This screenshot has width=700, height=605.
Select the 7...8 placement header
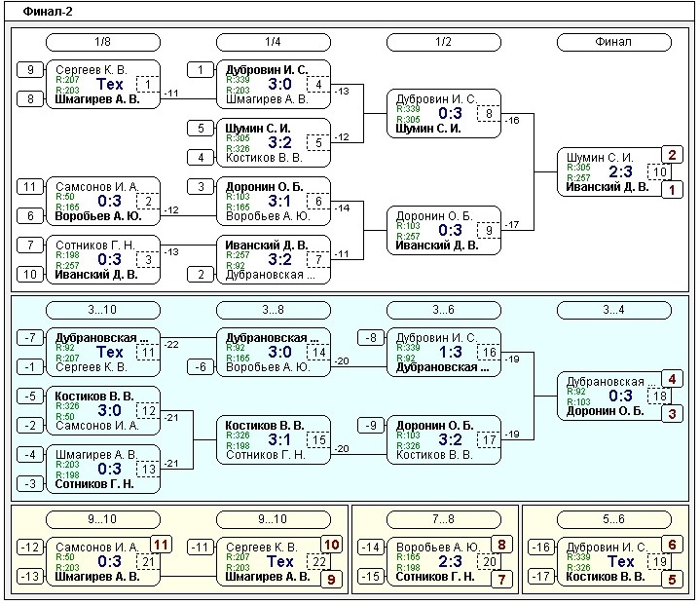[443, 520]
